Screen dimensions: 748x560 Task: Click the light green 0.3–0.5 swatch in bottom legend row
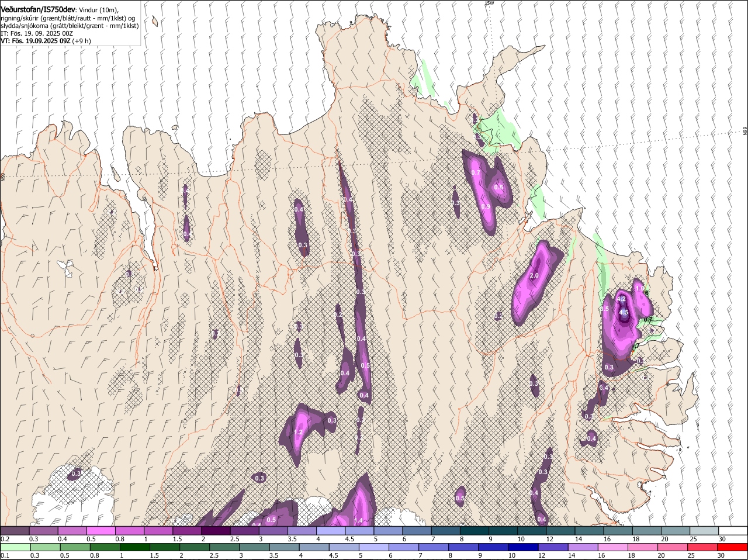pos(45,547)
